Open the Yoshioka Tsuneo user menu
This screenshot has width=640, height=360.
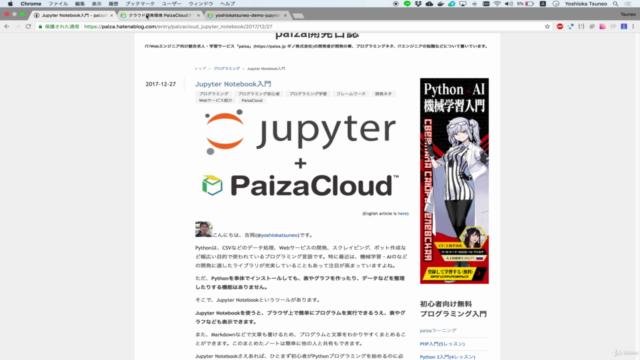point(586,4)
